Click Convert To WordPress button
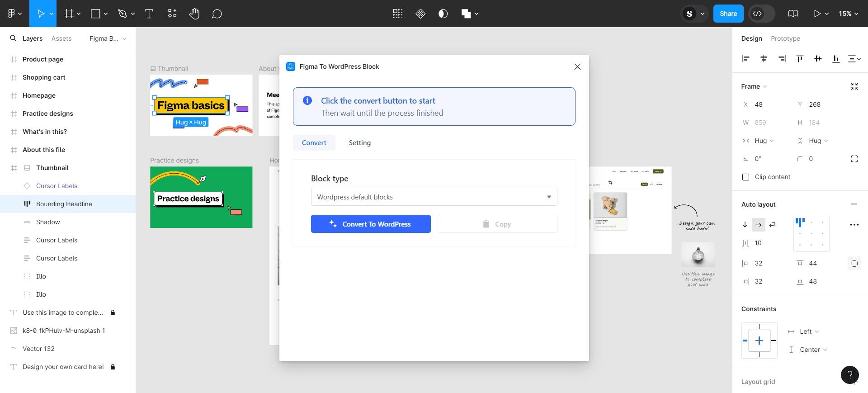868x393 pixels. (x=371, y=224)
